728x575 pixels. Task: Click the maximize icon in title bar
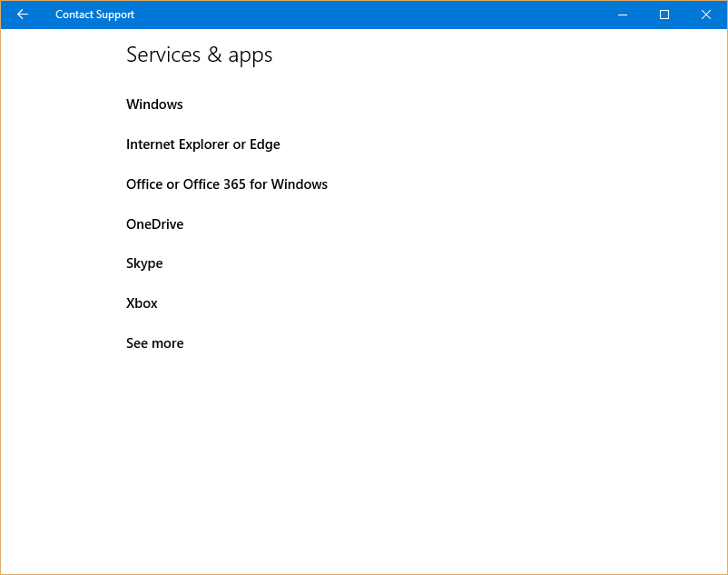[x=664, y=15]
